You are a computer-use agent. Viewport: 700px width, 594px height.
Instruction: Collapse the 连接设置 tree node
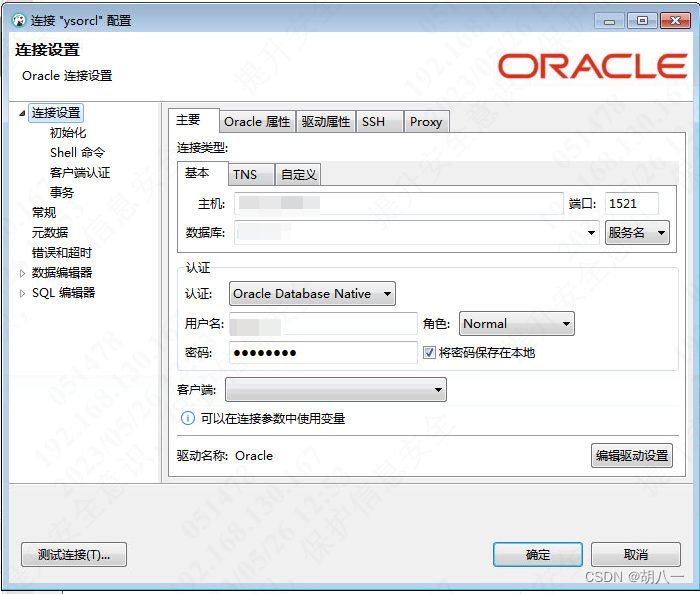[22, 113]
